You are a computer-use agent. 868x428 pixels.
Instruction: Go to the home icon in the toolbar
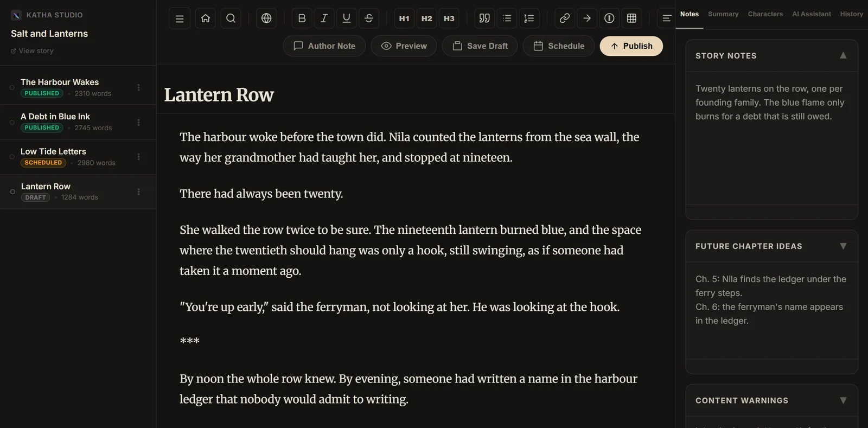coord(206,18)
